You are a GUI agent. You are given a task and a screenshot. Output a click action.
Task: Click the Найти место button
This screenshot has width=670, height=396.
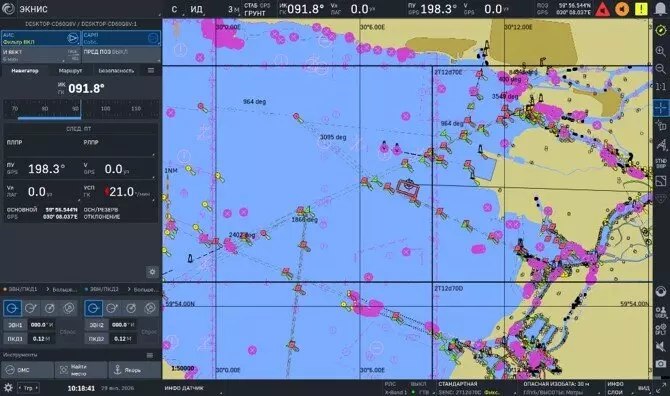81,370
